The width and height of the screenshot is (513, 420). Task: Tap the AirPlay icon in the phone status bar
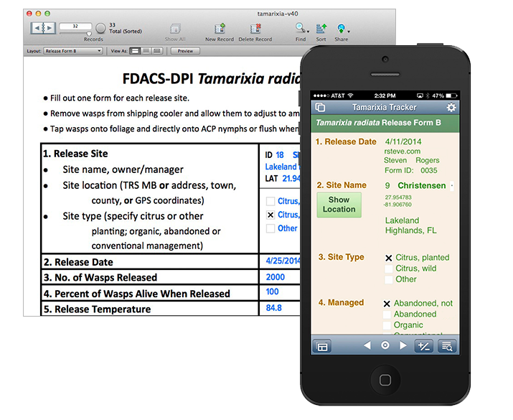point(420,95)
